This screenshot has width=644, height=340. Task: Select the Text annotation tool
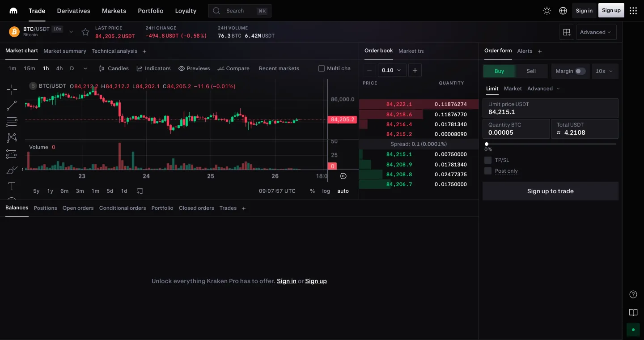[12, 186]
